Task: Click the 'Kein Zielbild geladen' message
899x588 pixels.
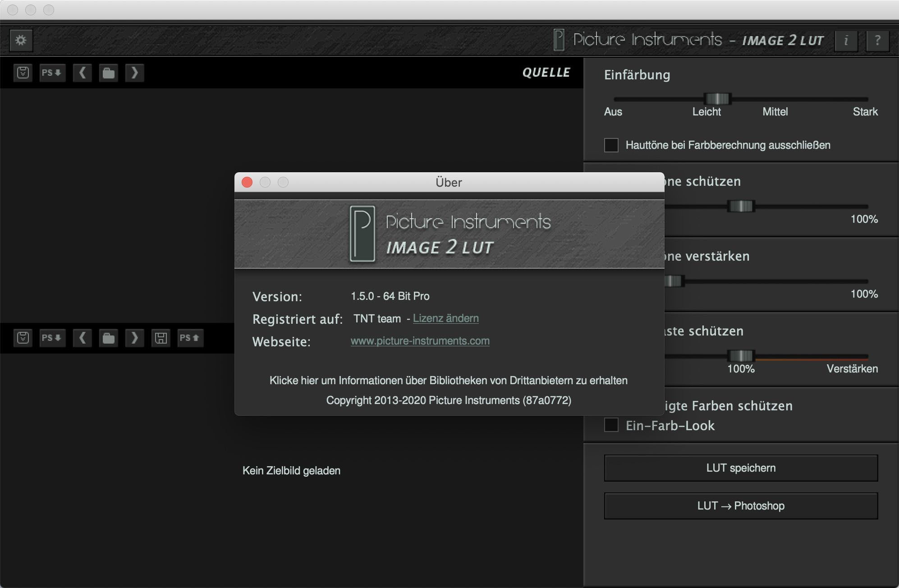Action: pos(291,471)
